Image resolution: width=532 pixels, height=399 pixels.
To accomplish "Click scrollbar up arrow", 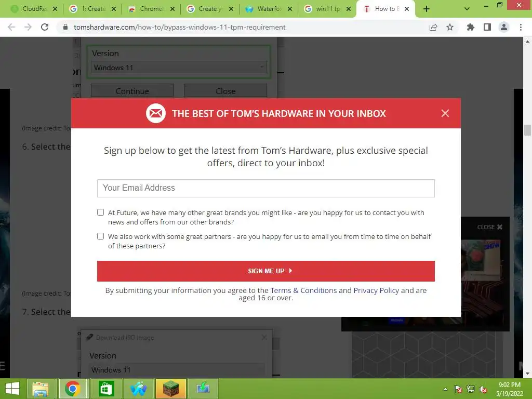I will [x=527, y=42].
